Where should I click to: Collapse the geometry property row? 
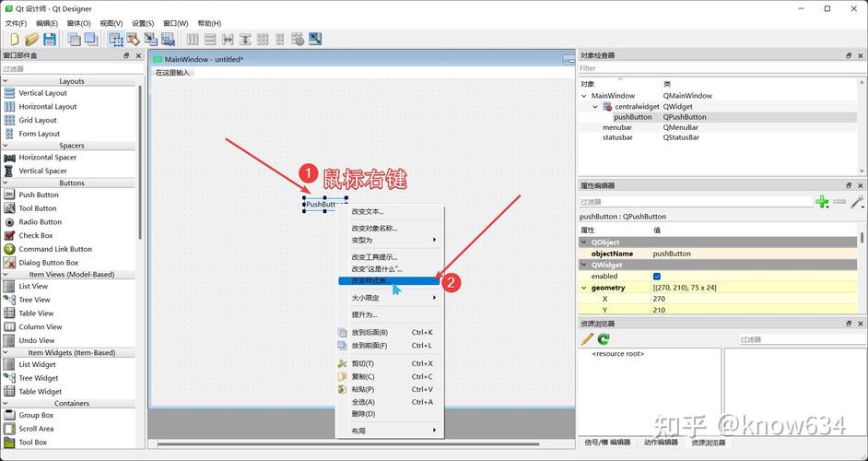pos(583,288)
